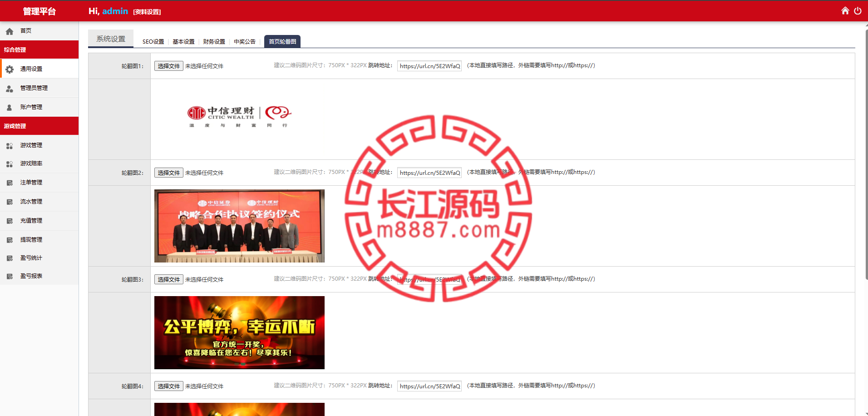Click the icon beside 游戏赔率

click(10, 164)
